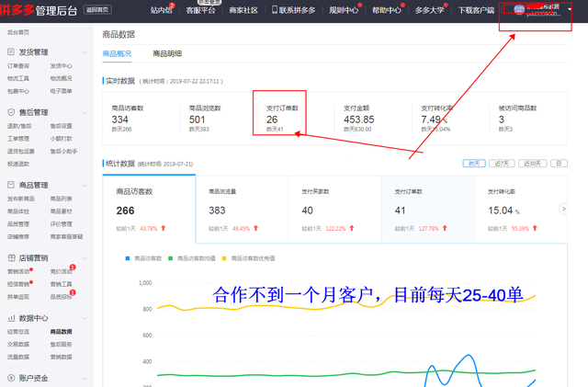The height and width of the screenshot is (387, 588).
Task: Toggle the blue 商品访客数 legend swatch
Action: 128,258
